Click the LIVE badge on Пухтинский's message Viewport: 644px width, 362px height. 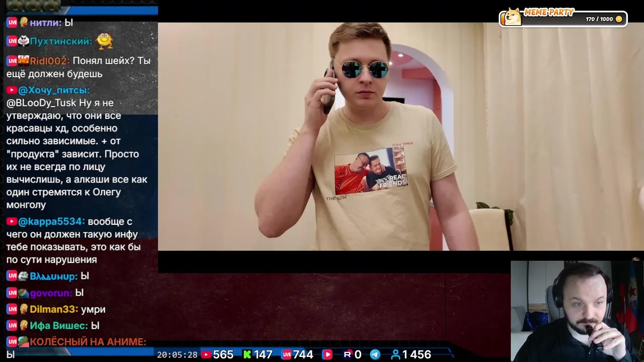pos(12,41)
